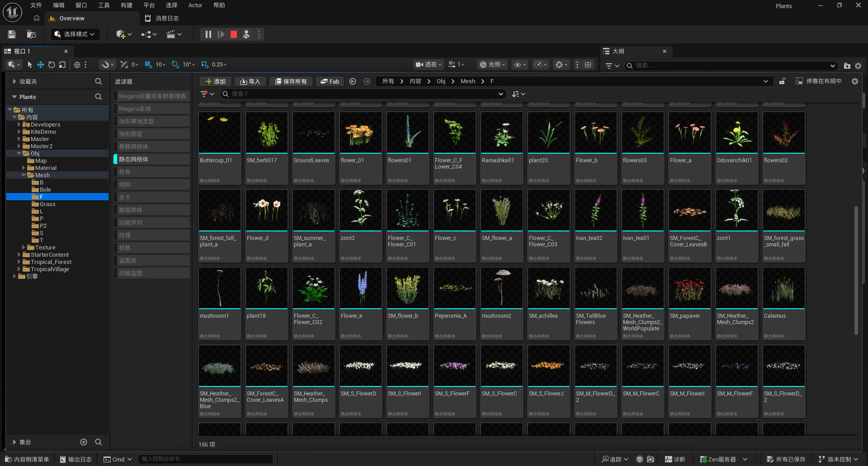The height and width of the screenshot is (466, 868).
Task: Enable the 静态网格体 filter
Action: (x=151, y=159)
